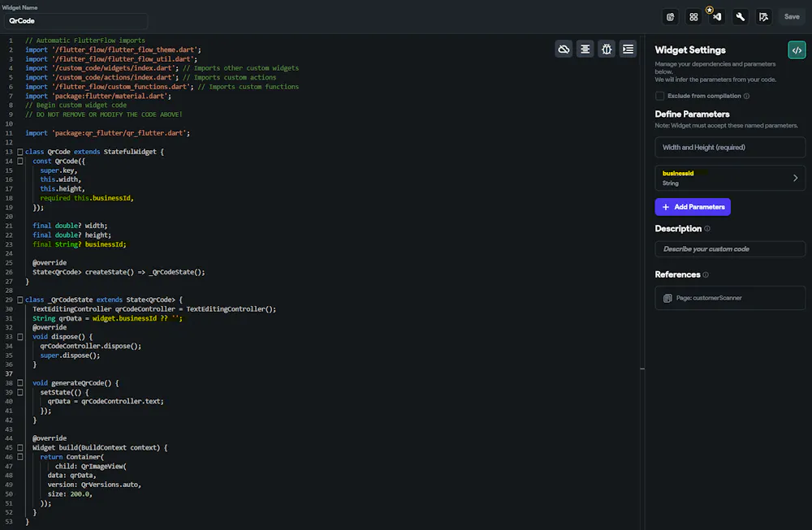Click the wrench icon in the top bar

(740, 17)
